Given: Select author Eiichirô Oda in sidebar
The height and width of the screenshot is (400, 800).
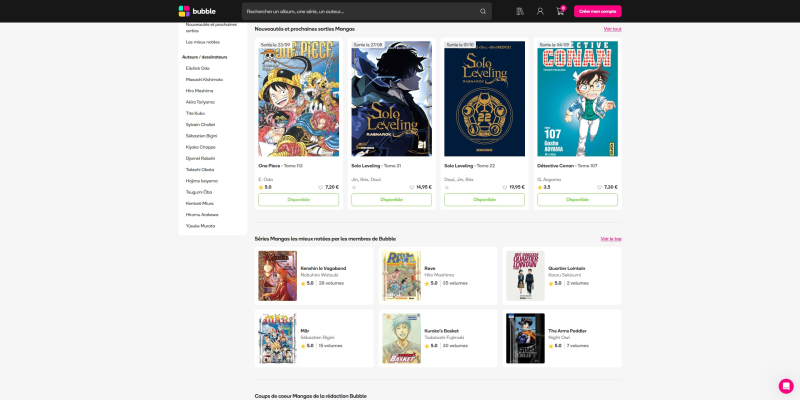Looking at the screenshot, I should click(197, 68).
